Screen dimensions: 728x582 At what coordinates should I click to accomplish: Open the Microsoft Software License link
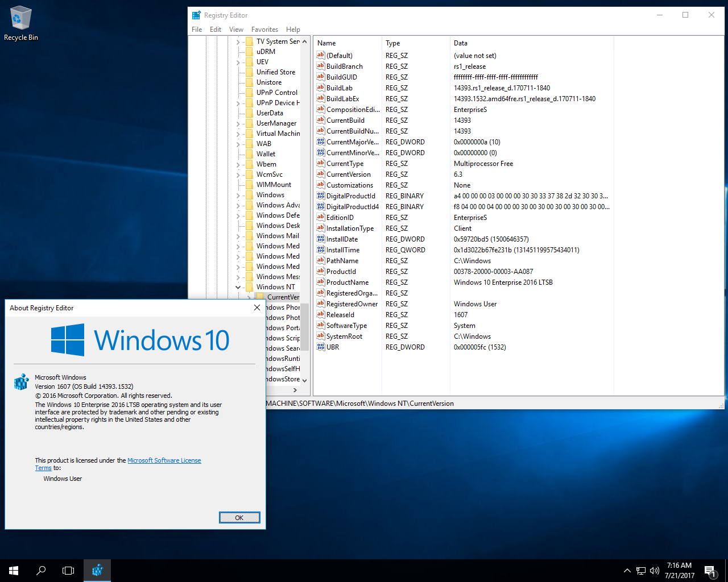coord(164,460)
